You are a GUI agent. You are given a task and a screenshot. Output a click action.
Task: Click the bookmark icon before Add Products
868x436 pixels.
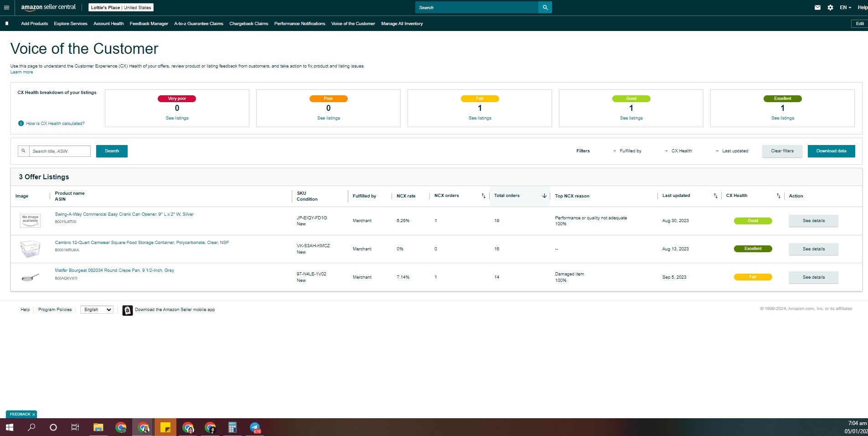pyautogui.click(x=7, y=24)
